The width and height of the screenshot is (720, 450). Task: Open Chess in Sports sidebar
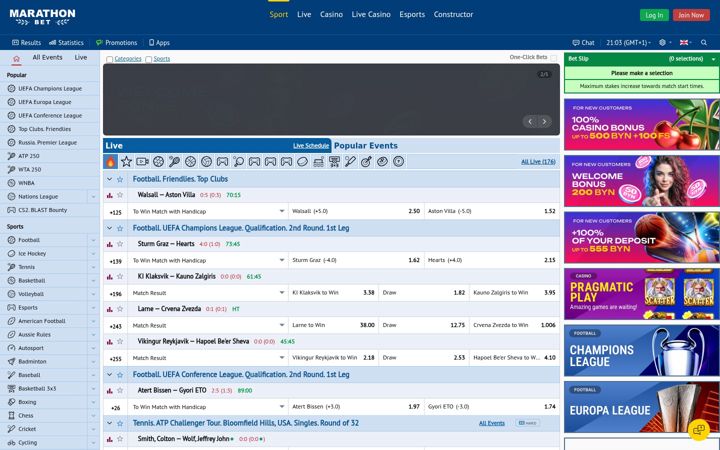coord(26,416)
